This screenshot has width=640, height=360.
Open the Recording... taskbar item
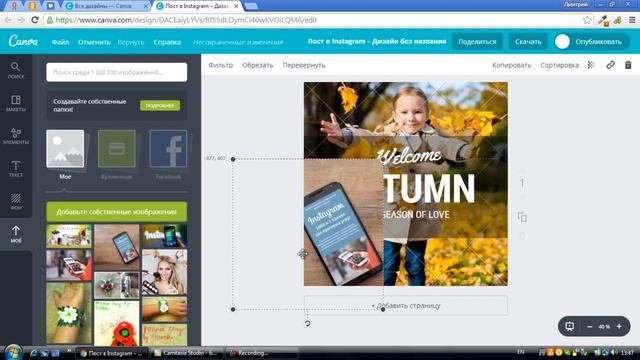coord(262,353)
